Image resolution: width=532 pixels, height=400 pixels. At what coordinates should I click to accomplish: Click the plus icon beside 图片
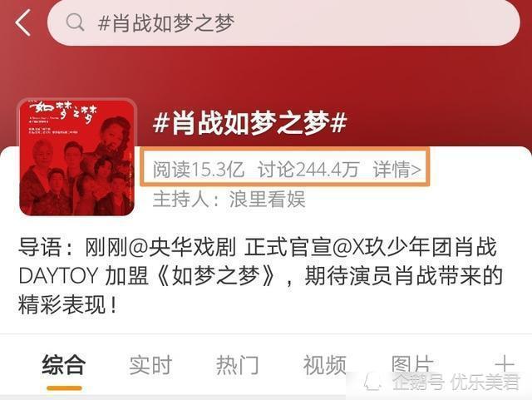tap(505, 364)
